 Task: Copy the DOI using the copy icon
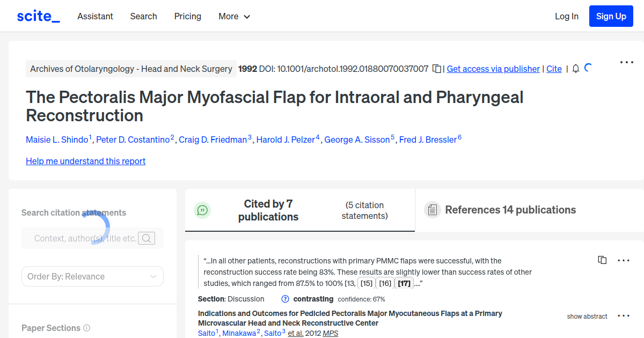[x=437, y=69]
